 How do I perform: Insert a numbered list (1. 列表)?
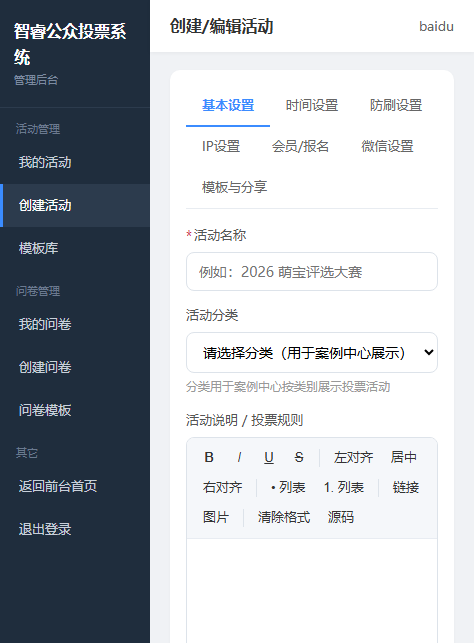coord(344,487)
